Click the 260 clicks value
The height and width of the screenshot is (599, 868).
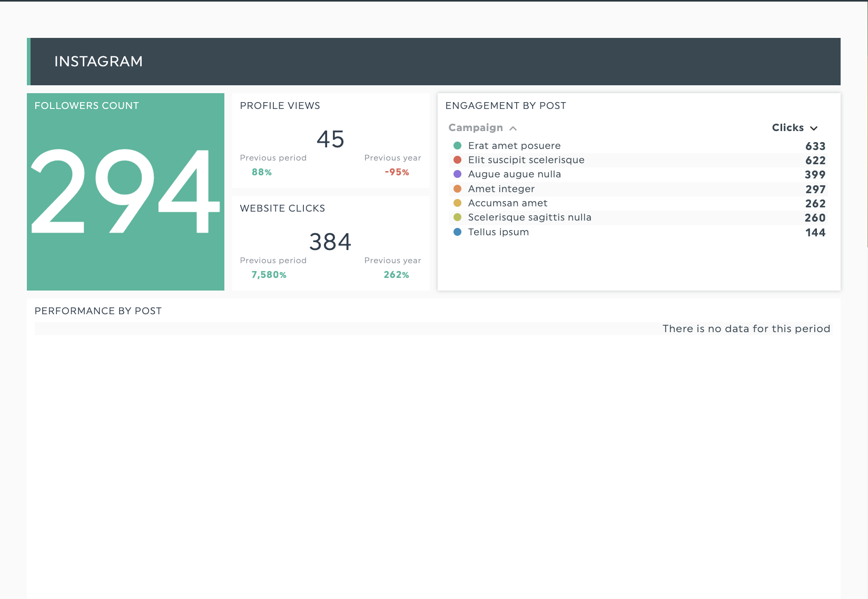click(x=815, y=218)
